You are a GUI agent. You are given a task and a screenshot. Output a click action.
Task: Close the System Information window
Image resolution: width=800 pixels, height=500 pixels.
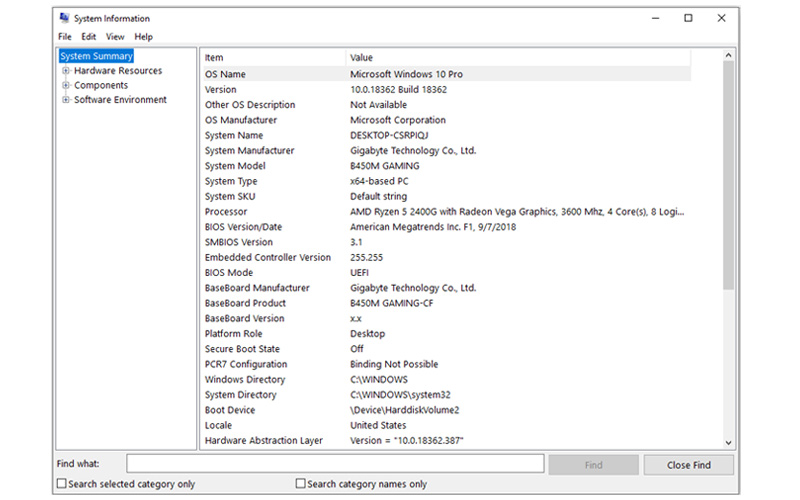[x=721, y=18]
